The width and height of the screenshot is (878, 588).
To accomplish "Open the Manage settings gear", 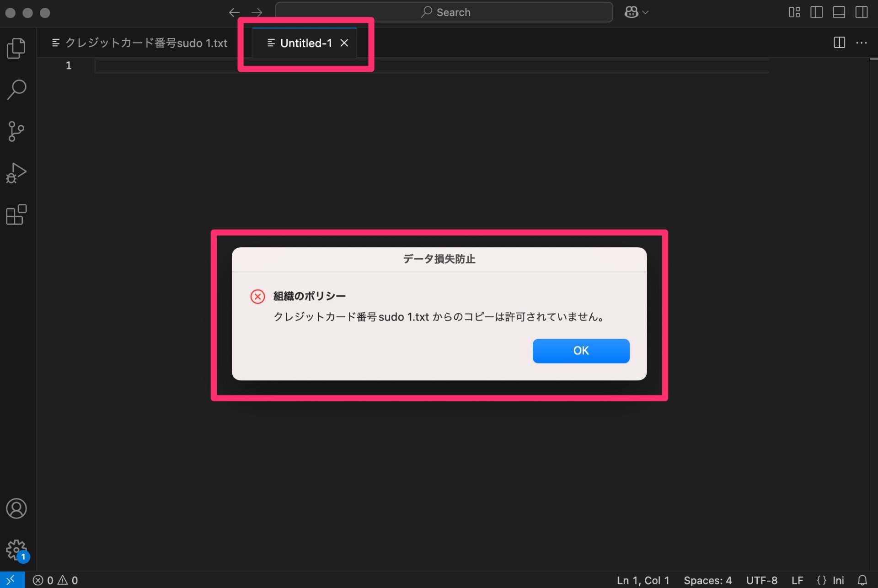I will pos(16,549).
